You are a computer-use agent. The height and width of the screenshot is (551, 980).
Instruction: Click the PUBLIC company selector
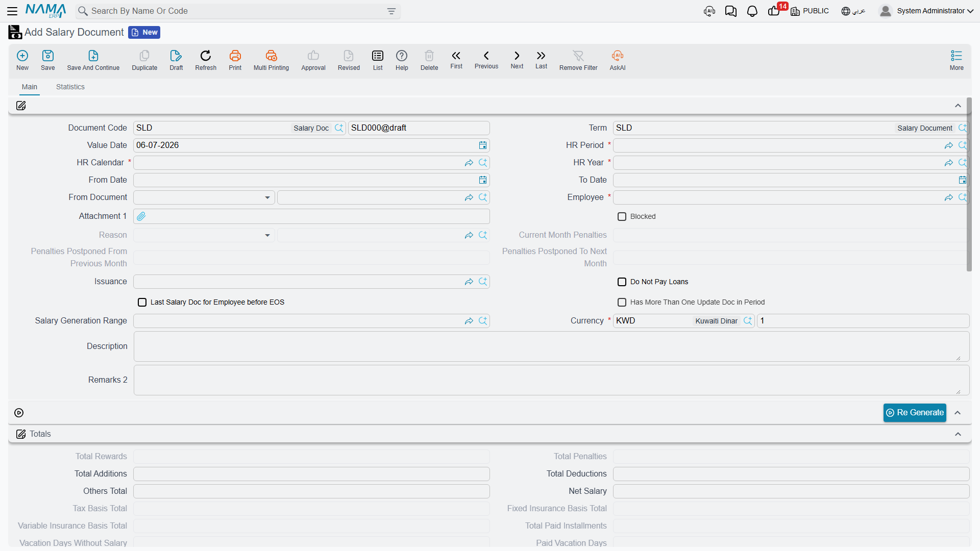[810, 11]
